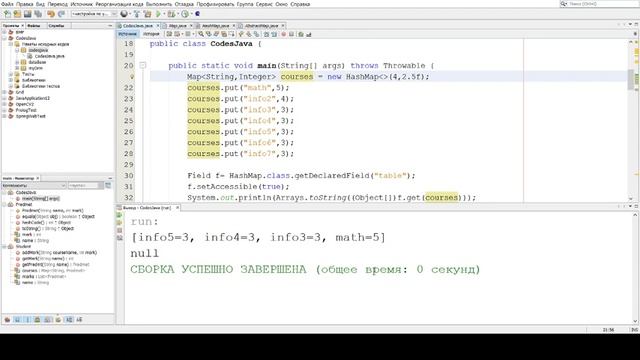Click the Debug Project toolbar icon
The height and width of the screenshot is (360, 640).
(171, 14)
